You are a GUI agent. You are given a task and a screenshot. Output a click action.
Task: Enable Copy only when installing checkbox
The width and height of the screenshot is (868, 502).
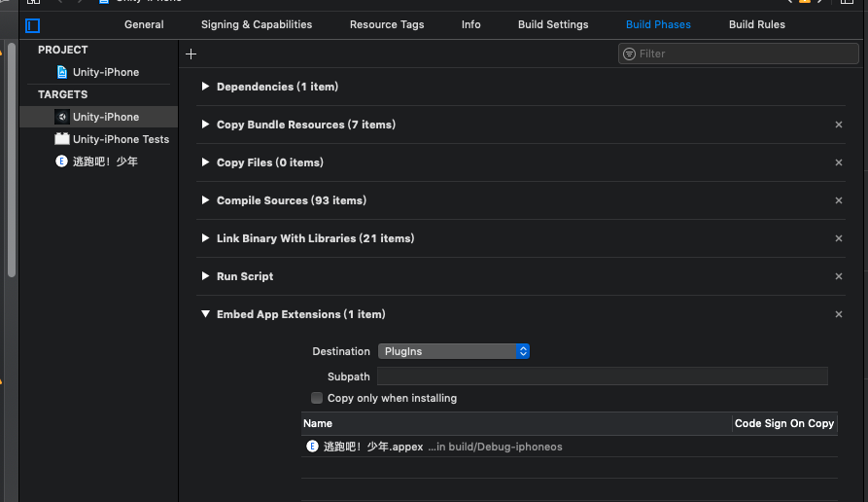pyautogui.click(x=317, y=398)
